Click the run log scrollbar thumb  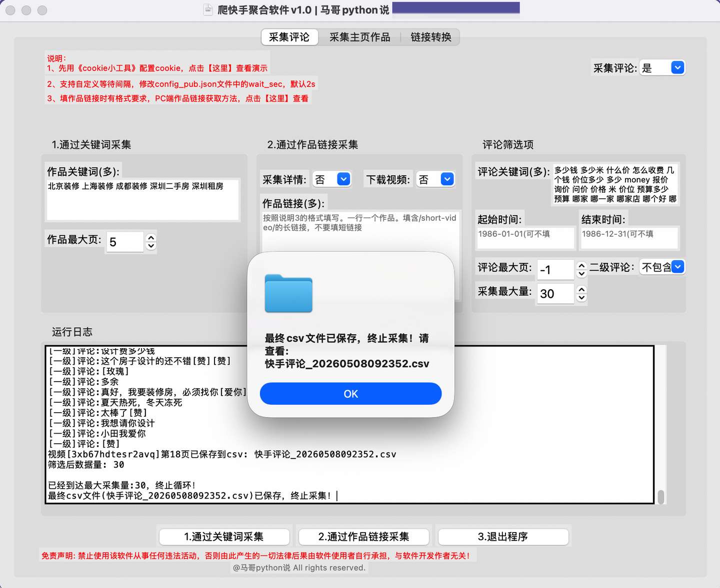(x=661, y=497)
